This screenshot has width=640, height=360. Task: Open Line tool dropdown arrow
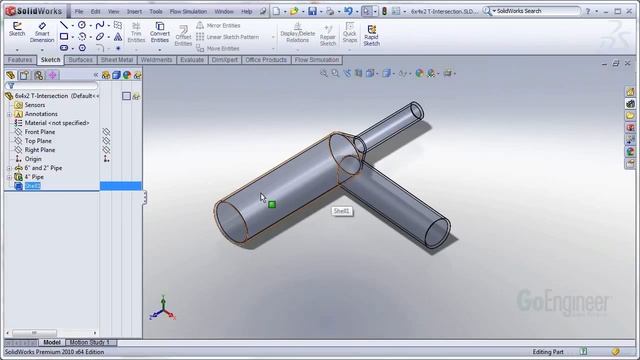72,26
